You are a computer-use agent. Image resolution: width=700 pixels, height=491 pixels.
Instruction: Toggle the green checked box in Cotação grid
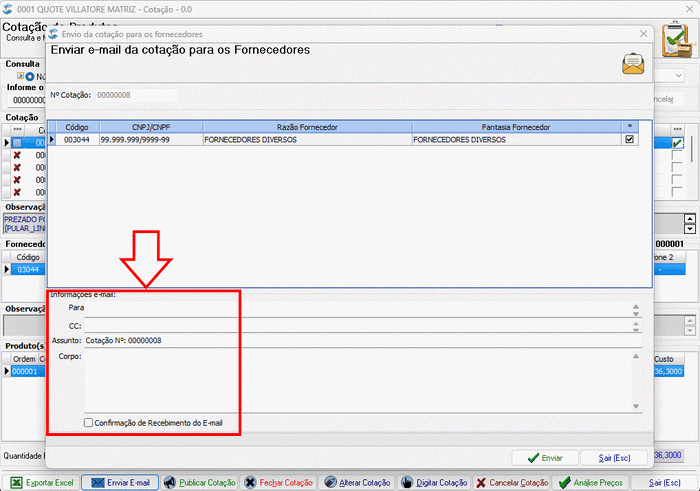(x=677, y=143)
